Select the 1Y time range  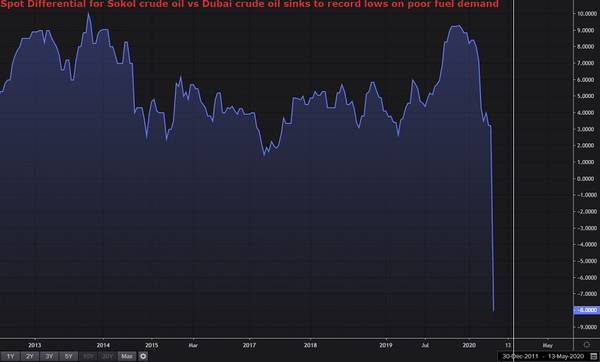click(x=10, y=356)
